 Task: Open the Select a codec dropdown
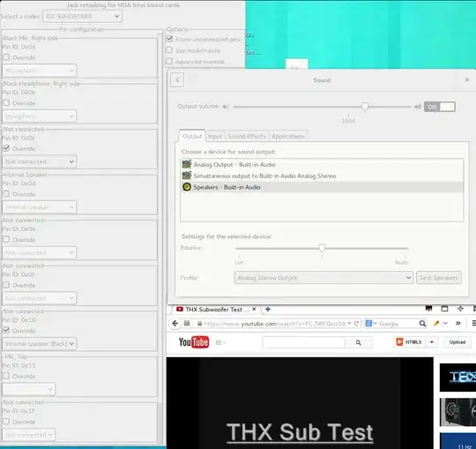(x=83, y=16)
